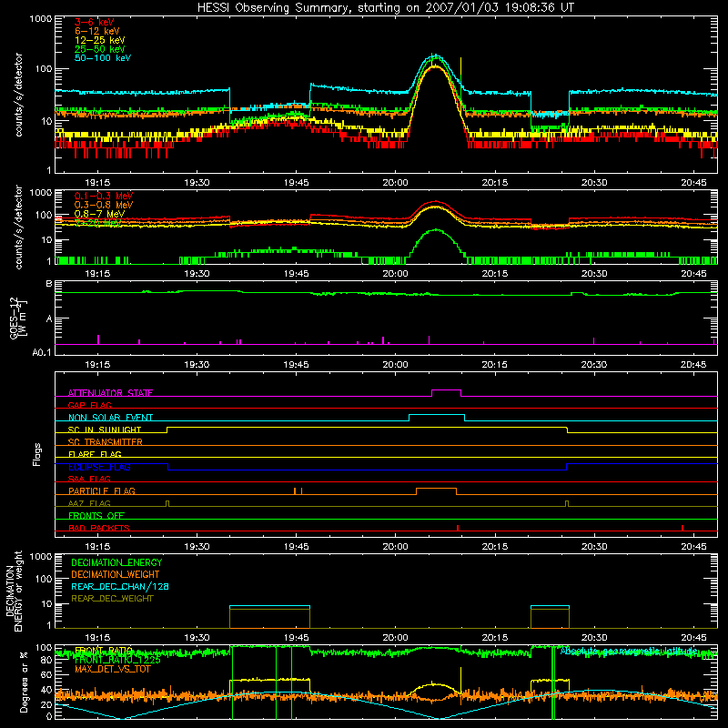Click the DECIMATION_WEIGHT legend label
This screenshot has width=728, height=728.
[x=116, y=574]
